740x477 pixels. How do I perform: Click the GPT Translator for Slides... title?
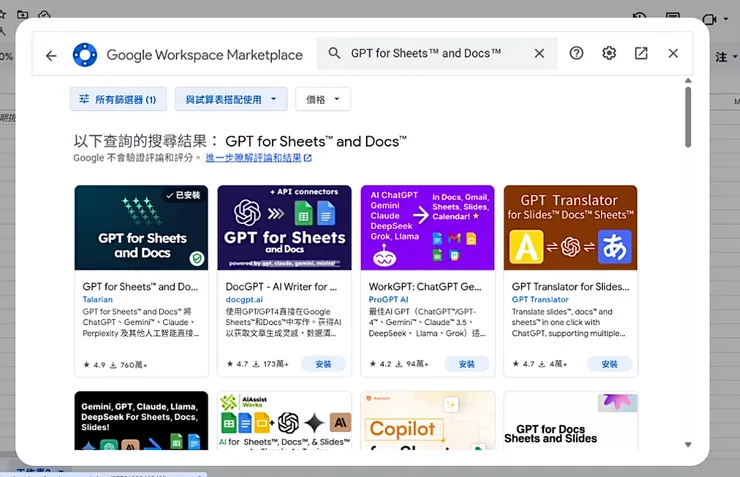571,286
